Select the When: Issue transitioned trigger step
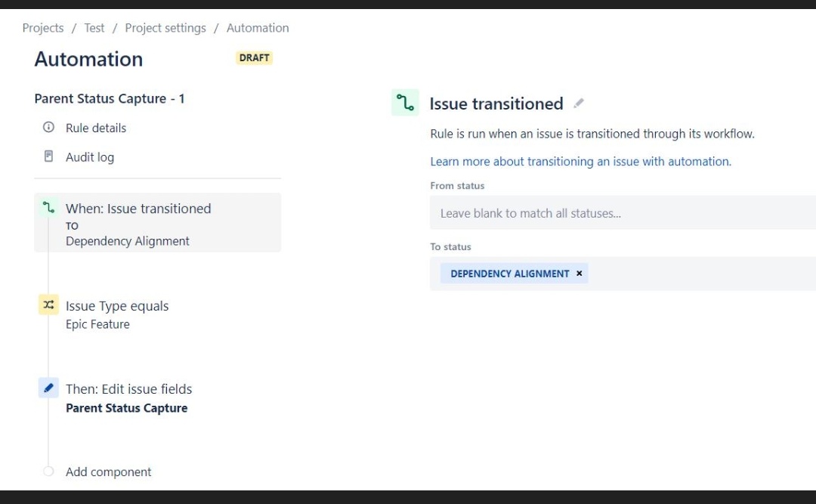This screenshot has height=504, width=816. 158,223
